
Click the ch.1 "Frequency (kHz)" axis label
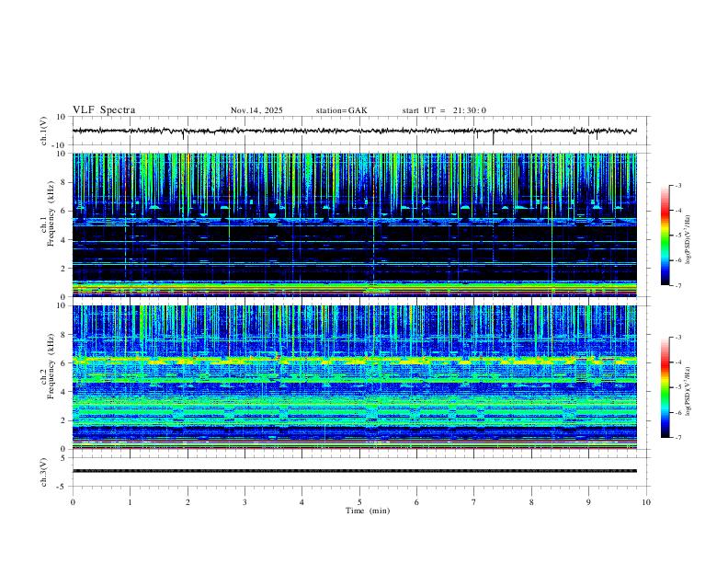click(51, 213)
